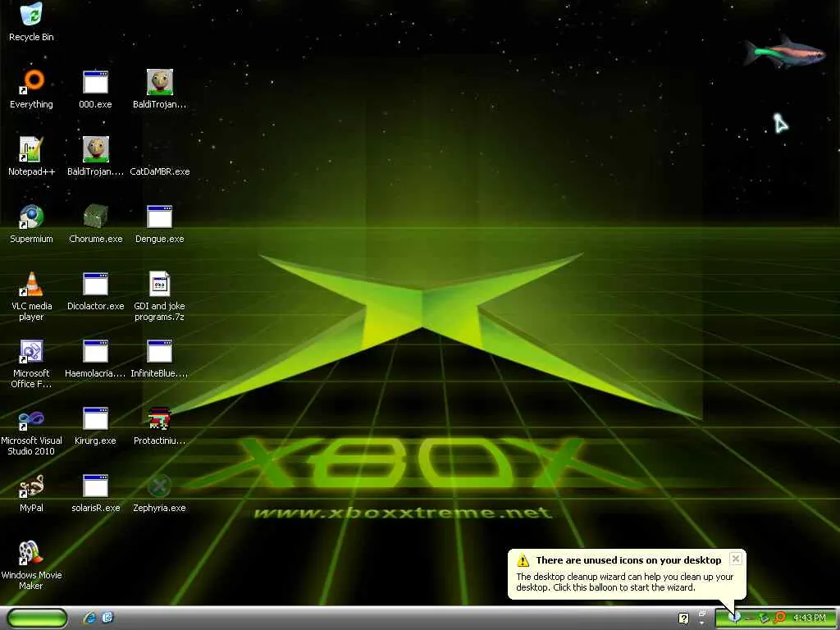Select the Kirurg.exe icon
840x630 pixels.
95,418
